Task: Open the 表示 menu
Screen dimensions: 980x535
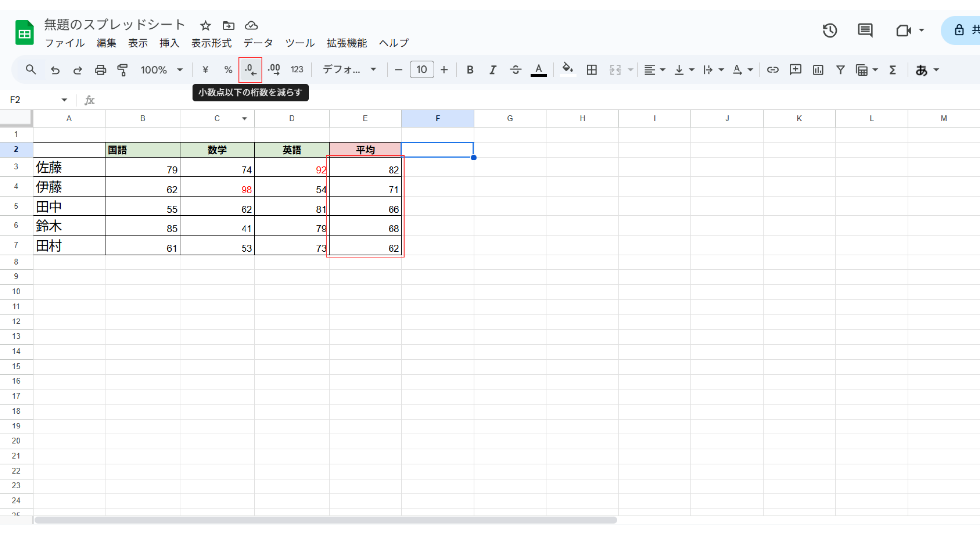Action: click(138, 43)
